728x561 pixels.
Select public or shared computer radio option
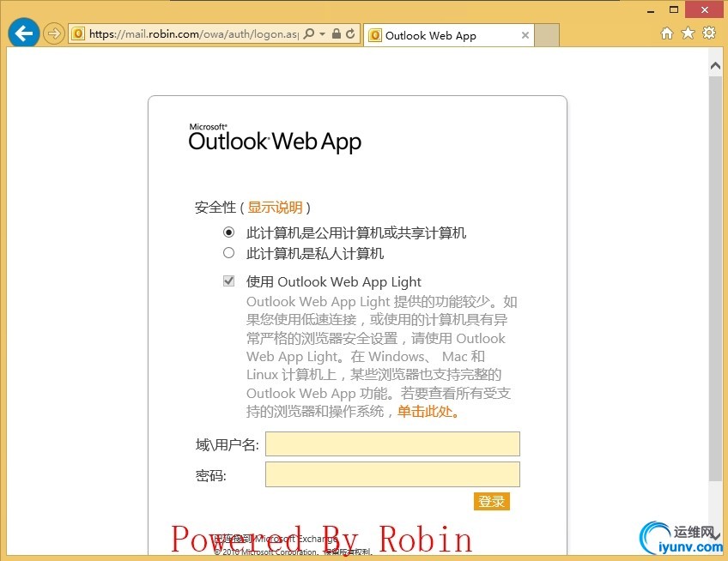click(x=228, y=232)
